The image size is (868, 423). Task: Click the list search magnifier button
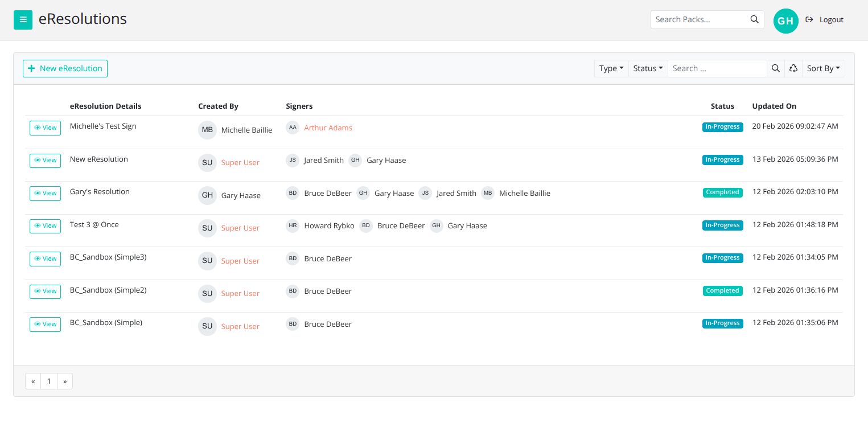click(x=775, y=68)
